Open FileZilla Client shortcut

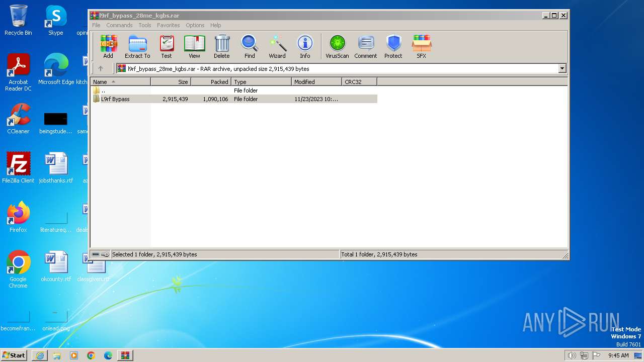pyautogui.click(x=18, y=168)
